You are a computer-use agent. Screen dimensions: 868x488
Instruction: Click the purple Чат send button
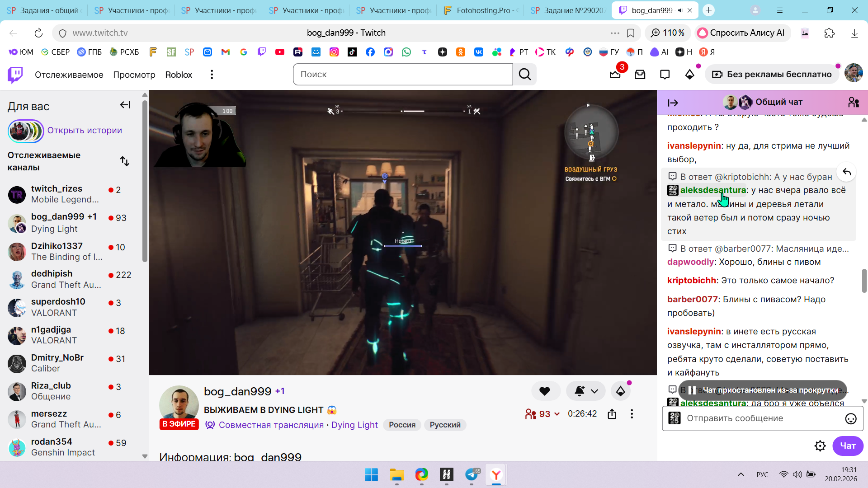(847, 446)
